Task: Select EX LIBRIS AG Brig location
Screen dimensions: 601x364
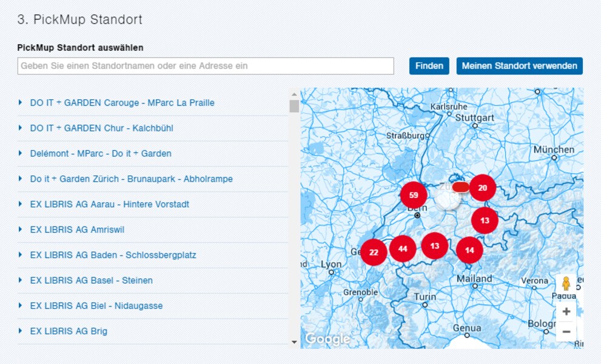Action: 69,331
